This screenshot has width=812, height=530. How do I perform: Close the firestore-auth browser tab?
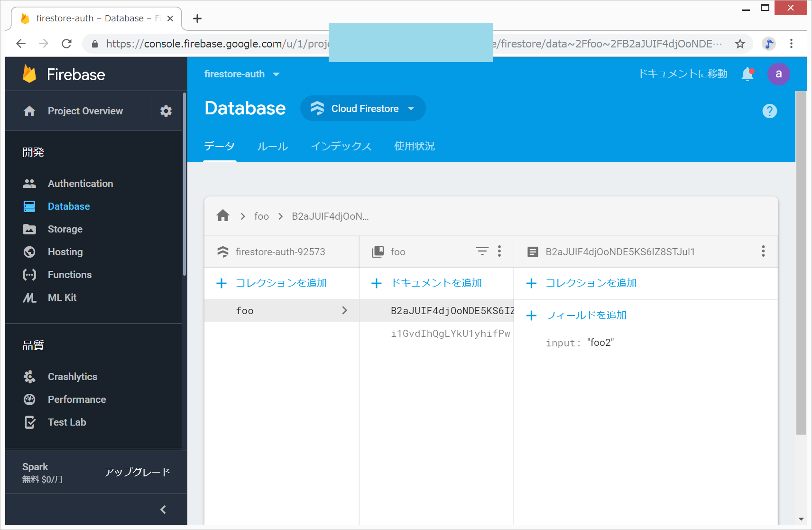[x=170, y=19]
